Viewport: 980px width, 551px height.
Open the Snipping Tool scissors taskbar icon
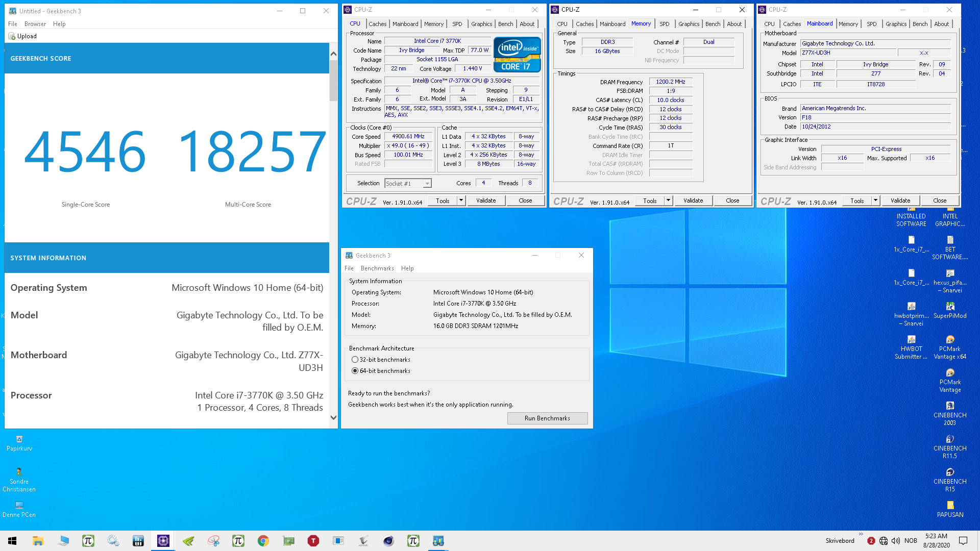pyautogui.click(x=213, y=541)
